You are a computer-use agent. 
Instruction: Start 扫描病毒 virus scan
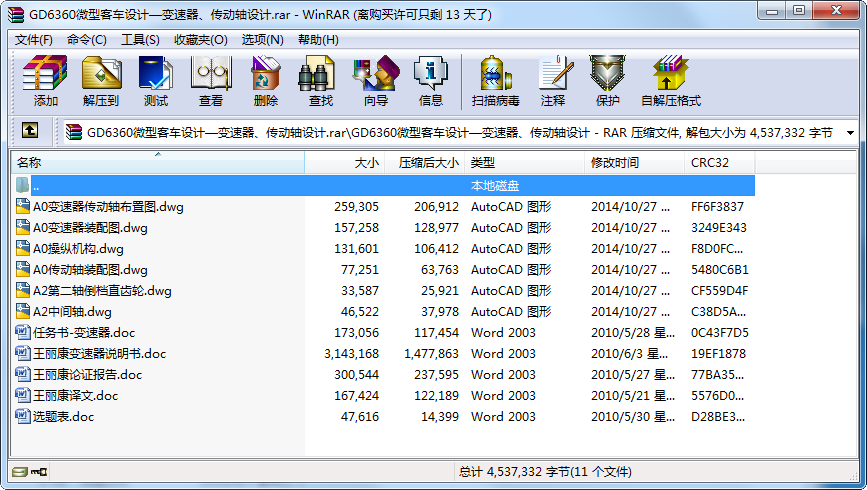[x=496, y=81]
